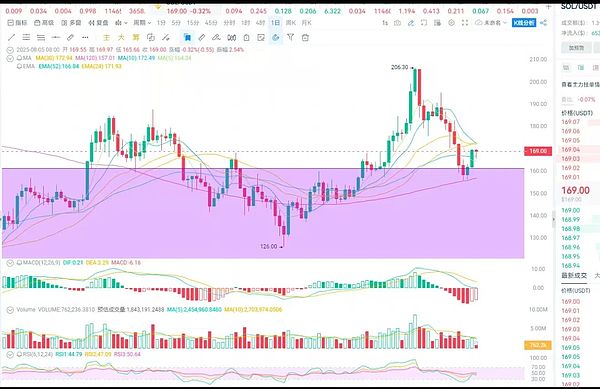The height and width of the screenshot is (389, 600).
Task: Click the share icon beside K线分析
Action: coord(543,23)
